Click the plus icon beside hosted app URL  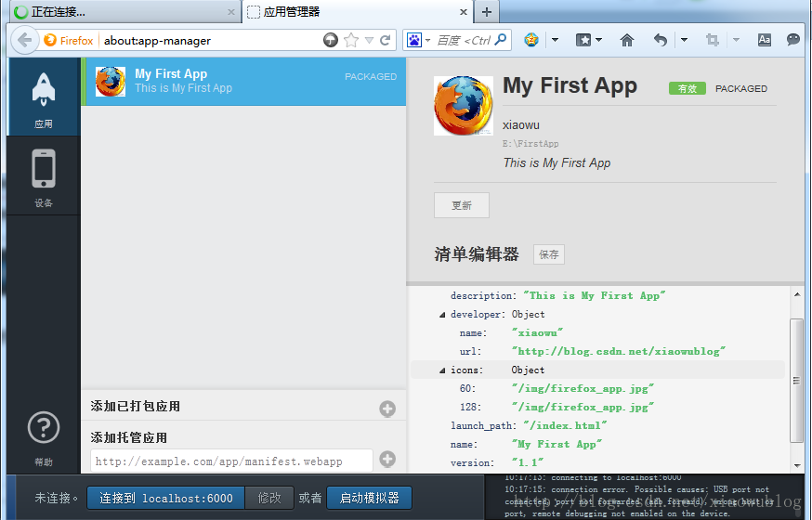point(387,459)
